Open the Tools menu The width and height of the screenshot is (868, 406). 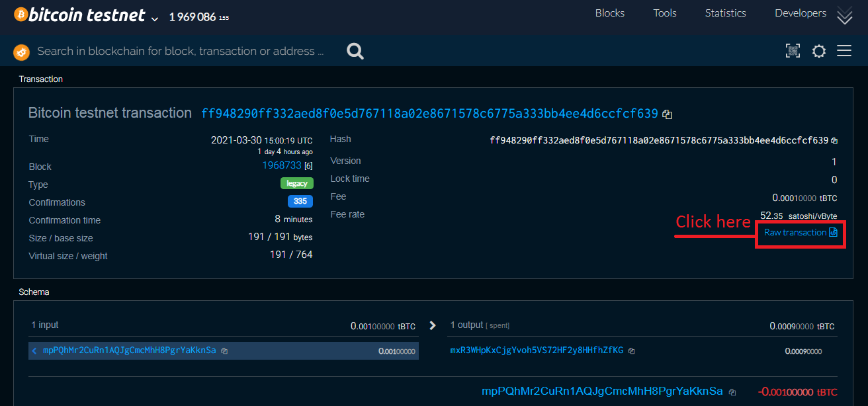[x=665, y=13]
